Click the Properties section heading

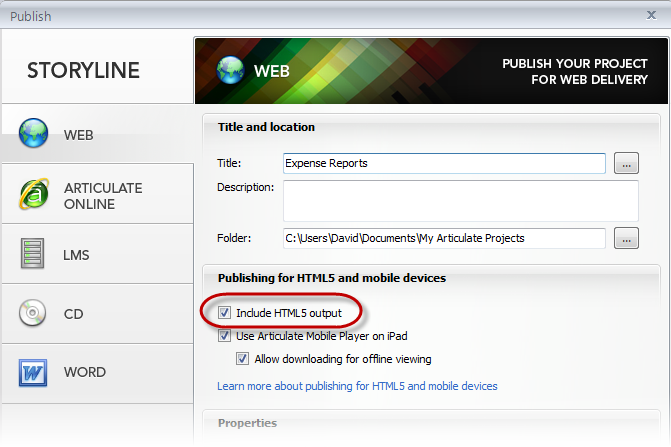pos(247,423)
